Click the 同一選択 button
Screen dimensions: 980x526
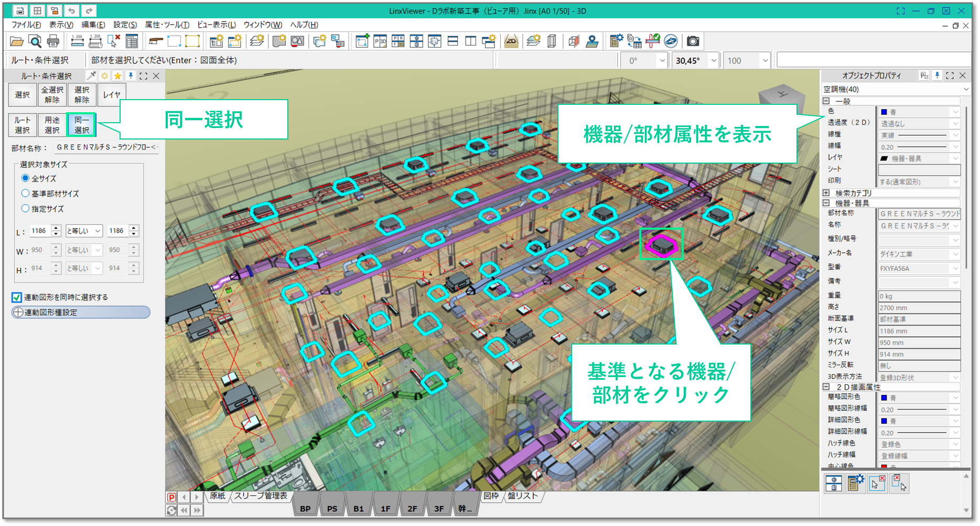[82, 125]
